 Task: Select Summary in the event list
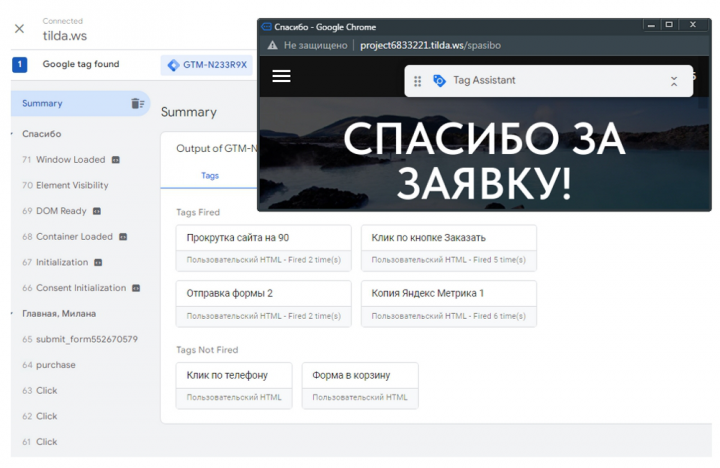(80, 103)
